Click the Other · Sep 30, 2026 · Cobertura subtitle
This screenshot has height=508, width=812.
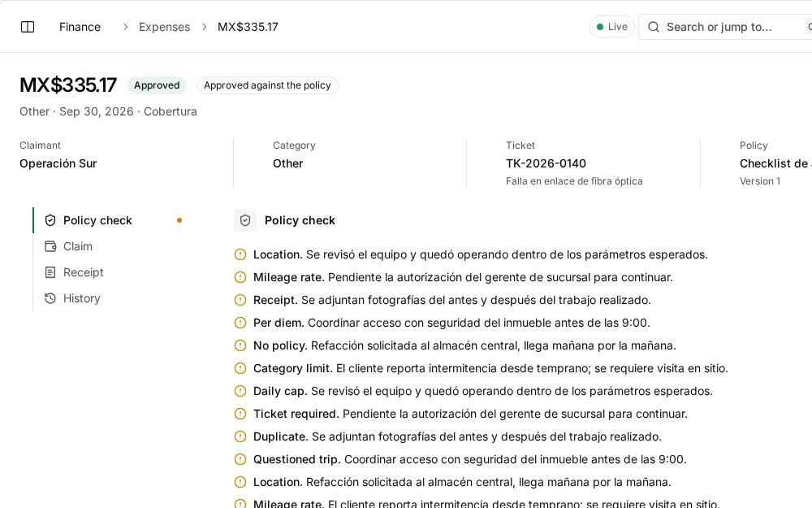(x=108, y=111)
